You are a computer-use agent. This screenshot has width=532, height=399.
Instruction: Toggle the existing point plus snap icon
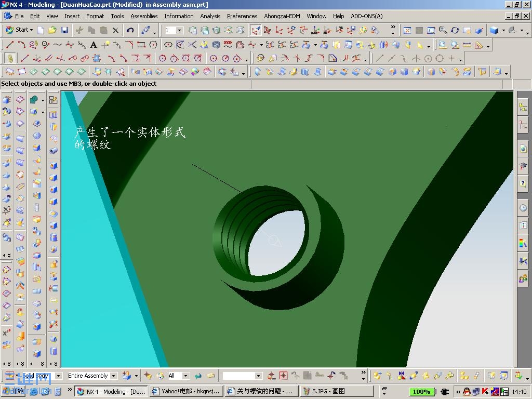click(x=451, y=58)
